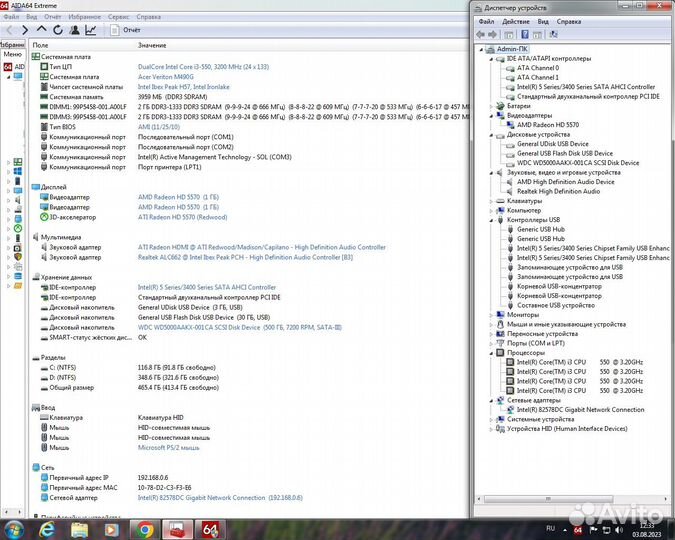Select Составное USB устройство entry

pyautogui.click(x=556, y=305)
